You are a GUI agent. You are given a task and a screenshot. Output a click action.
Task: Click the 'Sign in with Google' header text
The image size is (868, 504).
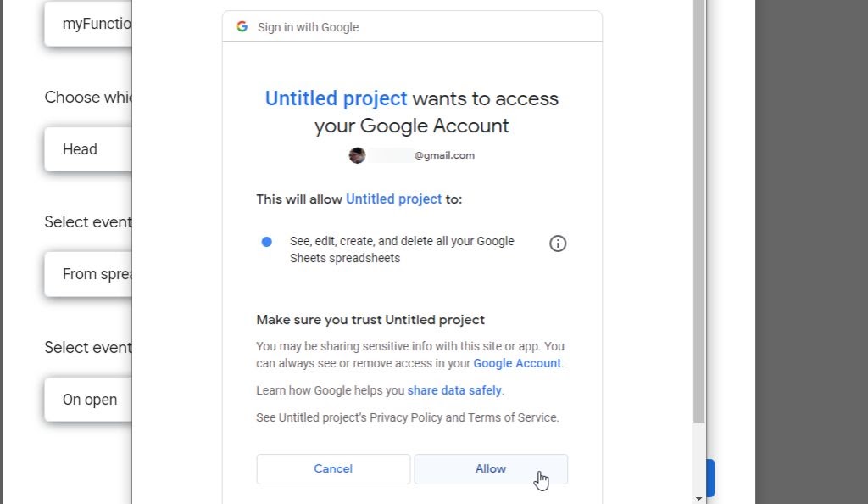(308, 27)
